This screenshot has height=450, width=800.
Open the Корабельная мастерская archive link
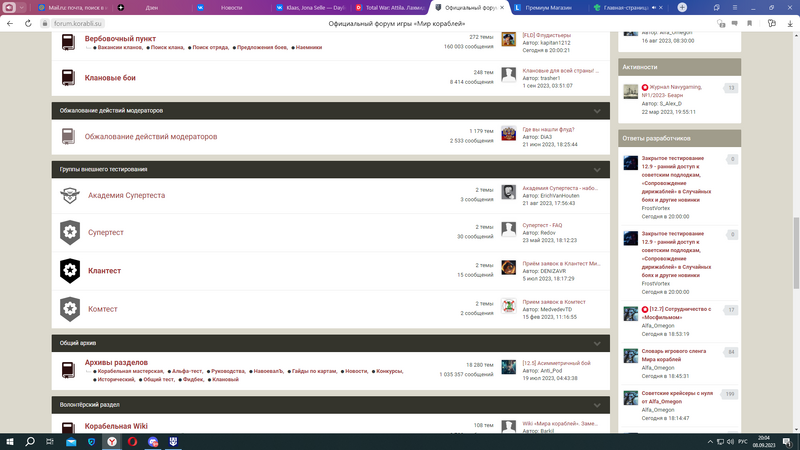point(131,371)
